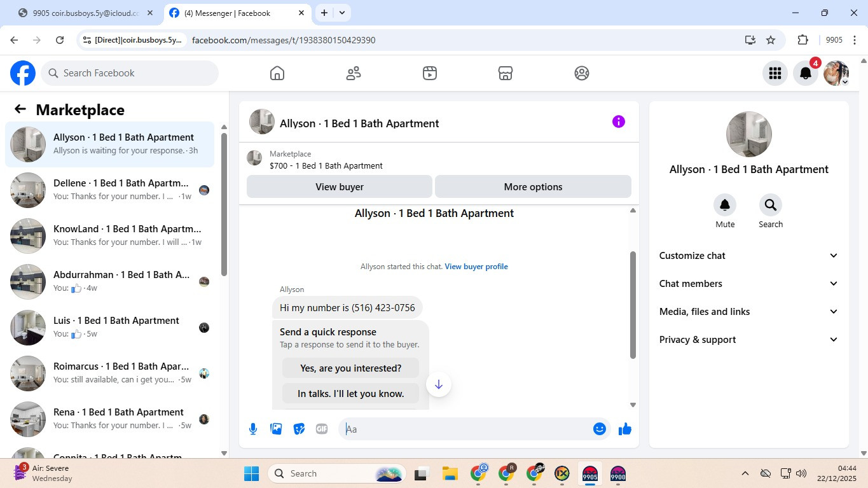868x488 pixels.
Task: Click the chat messages scrollbar
Action: (633, 305)
